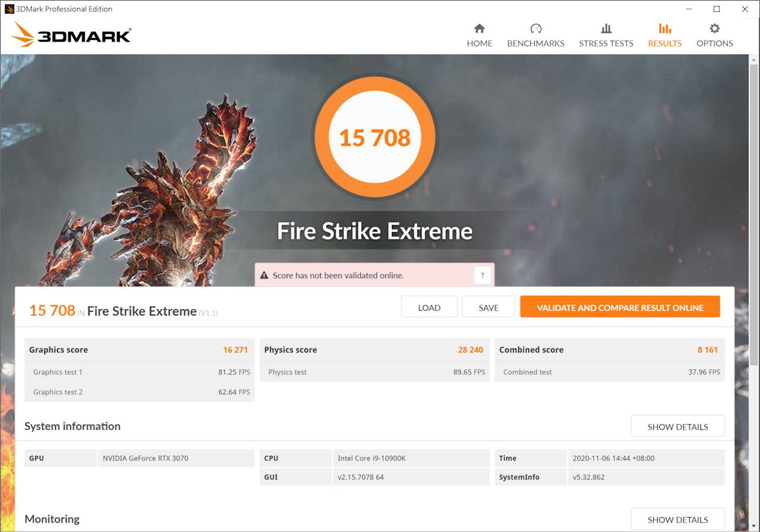Click Intel Core i9-10900K CPU value
Viewport: 760px width, 532px height.
pos(372,458)
